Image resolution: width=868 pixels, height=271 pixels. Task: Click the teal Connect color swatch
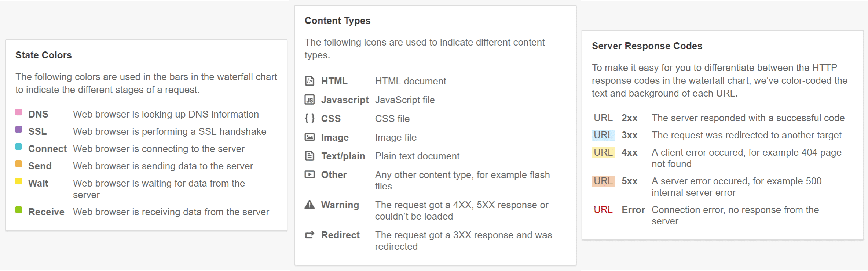19,147
